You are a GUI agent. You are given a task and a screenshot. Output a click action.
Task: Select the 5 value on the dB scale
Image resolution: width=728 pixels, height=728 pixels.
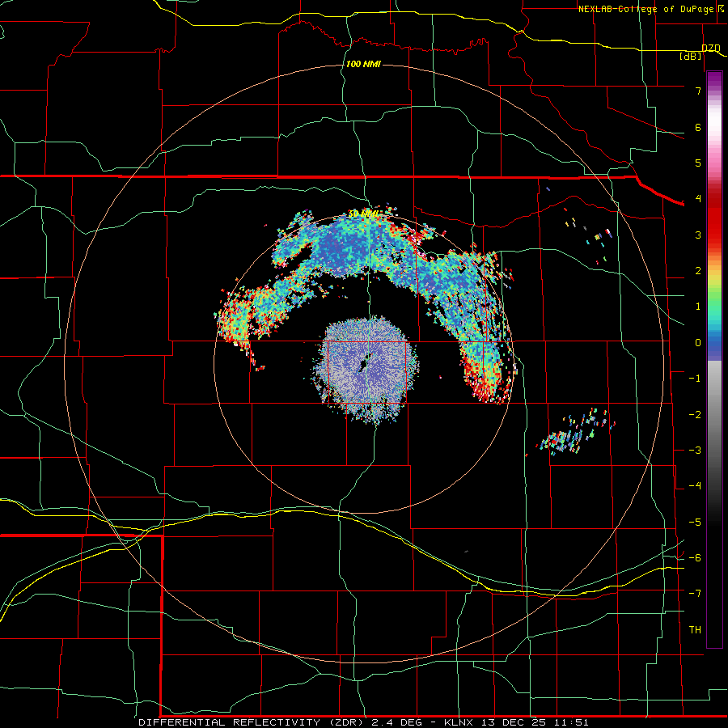[x=698, y=163]
